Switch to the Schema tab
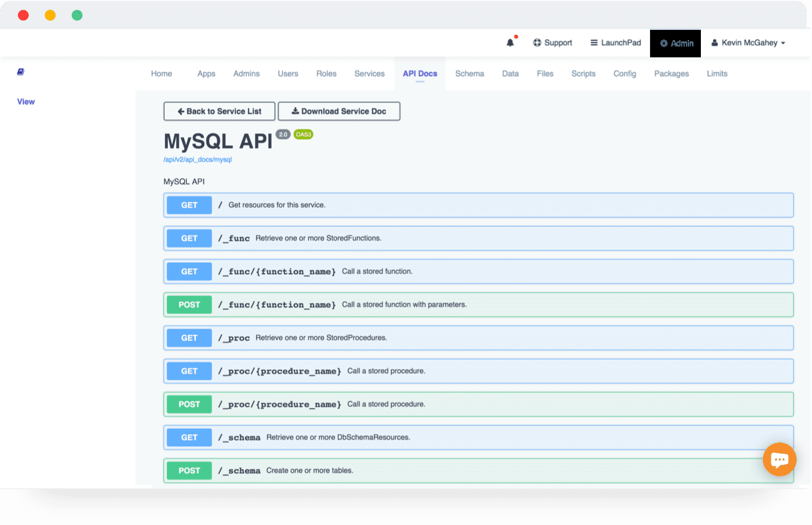The height and width of the screenshot is (525, 812). pyautogui.click(x=469, y=73)
